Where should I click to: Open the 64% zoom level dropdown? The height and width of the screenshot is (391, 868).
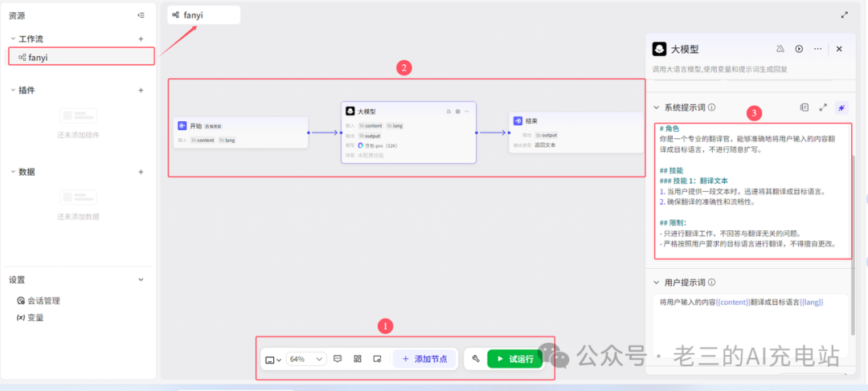point(306,359)
